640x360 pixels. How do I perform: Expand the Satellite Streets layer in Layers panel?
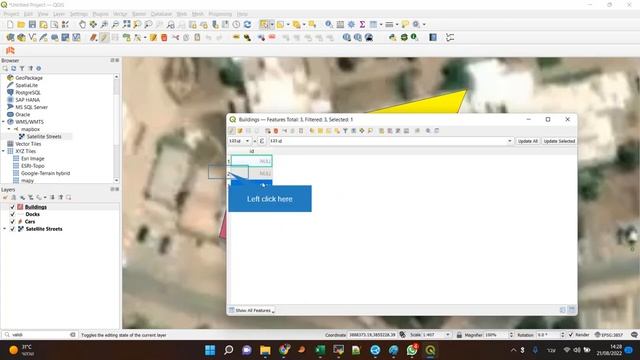[x=4, y=229]
